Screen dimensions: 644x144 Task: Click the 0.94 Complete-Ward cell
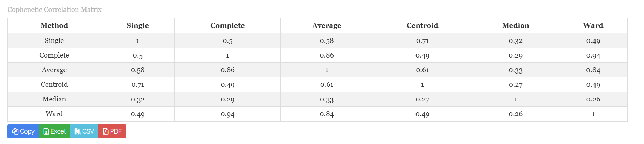click(593, 55)
